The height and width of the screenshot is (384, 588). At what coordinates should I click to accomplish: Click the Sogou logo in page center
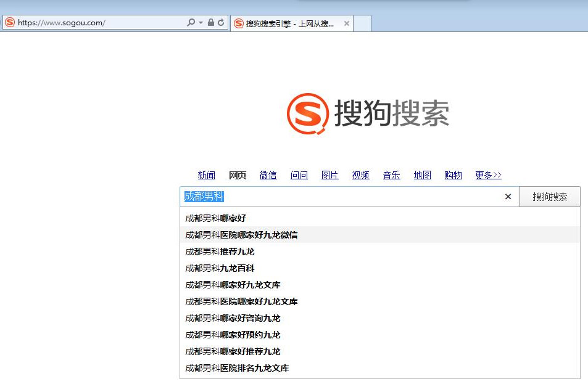pos(368,113)
